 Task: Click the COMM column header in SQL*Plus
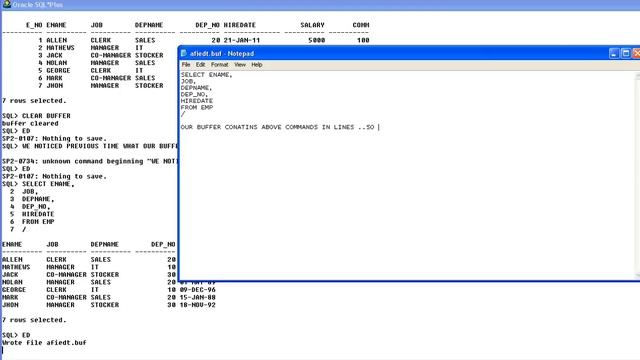361,25
